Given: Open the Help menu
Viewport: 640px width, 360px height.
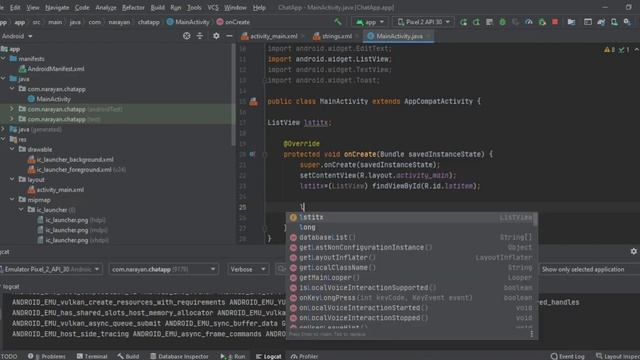Looking at the screenshot, I should click(x=259, y=7).
